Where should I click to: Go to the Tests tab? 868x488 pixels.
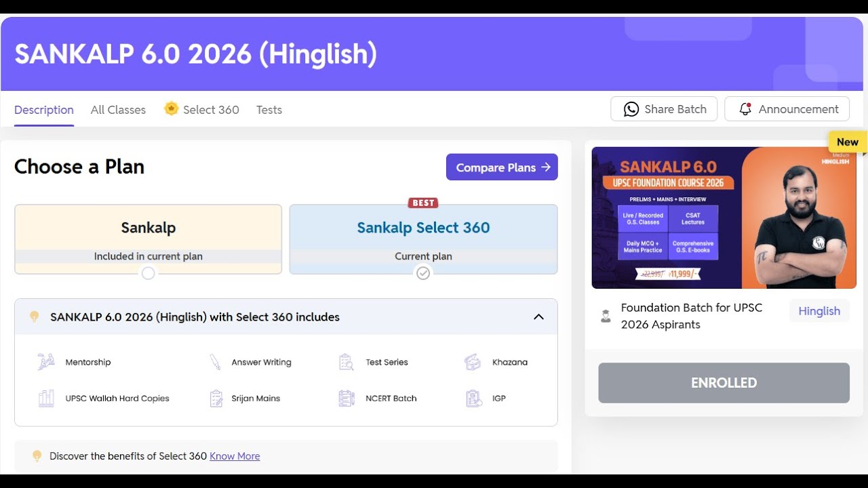click(269, 110)
